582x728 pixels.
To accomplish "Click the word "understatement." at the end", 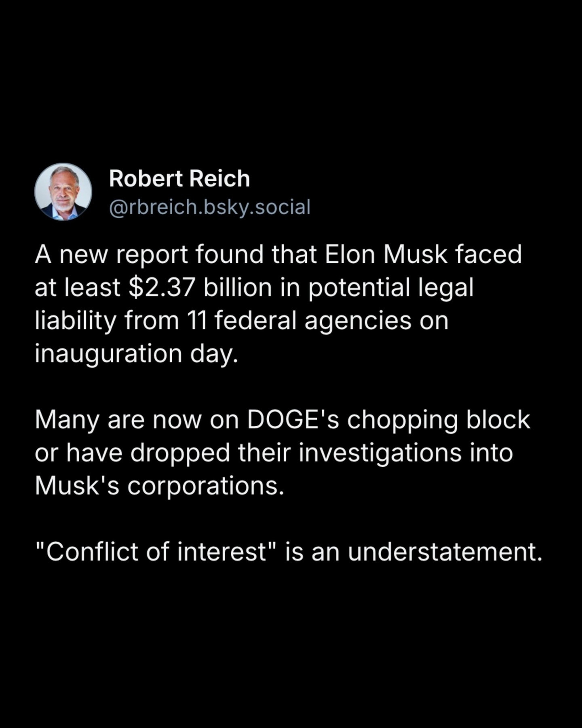I will tap(445, 552).
